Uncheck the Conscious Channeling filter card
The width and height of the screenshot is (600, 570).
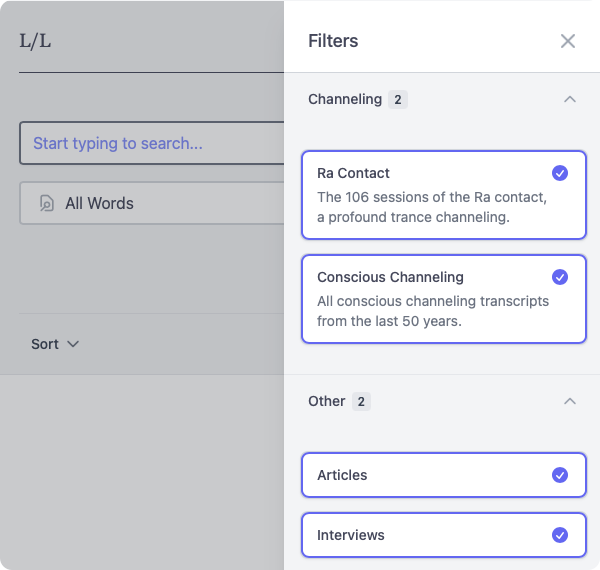pos(443,300)
